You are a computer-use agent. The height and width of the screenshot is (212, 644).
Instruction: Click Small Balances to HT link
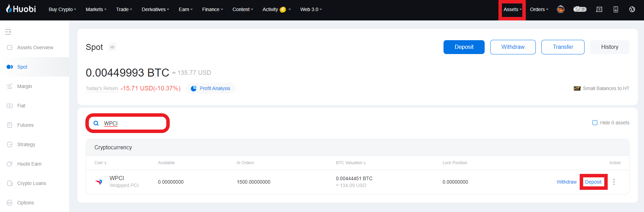click(x=606, y=88)
